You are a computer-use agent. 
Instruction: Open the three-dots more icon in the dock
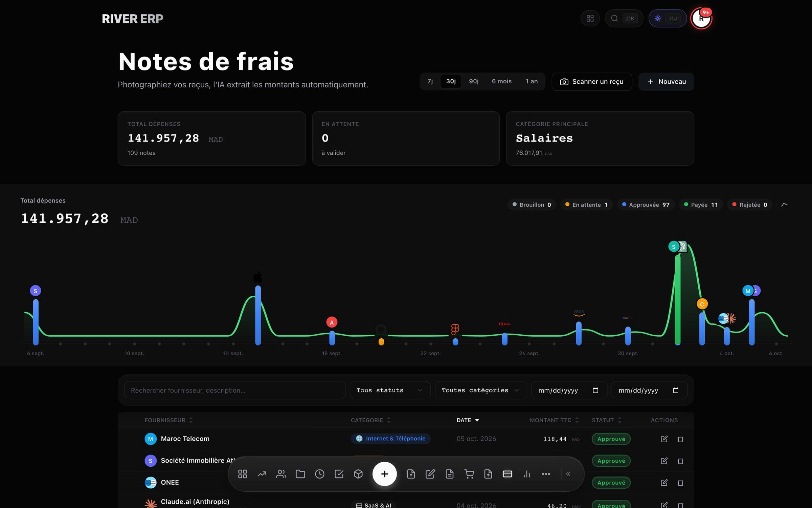[546, 474]
